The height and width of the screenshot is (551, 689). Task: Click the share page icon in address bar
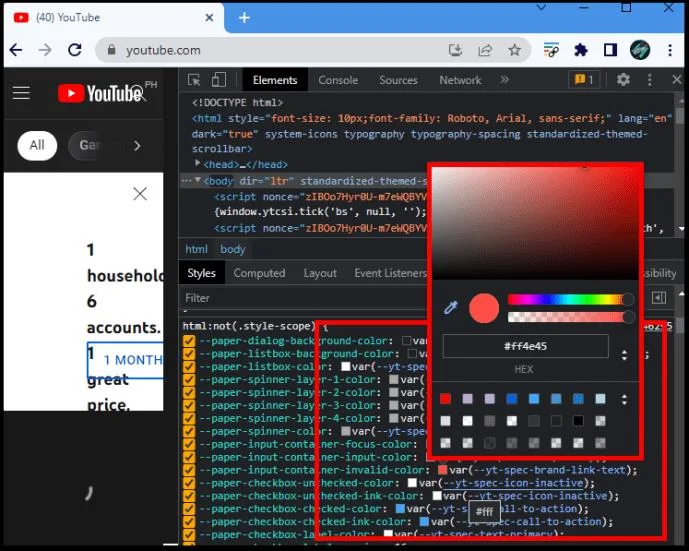pyautogui.click(x=485, y=50)
